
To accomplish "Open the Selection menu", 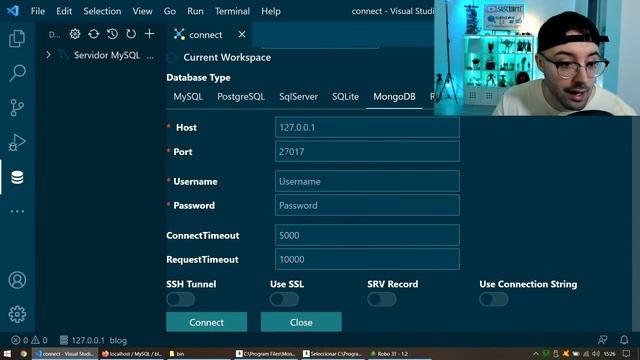I will pos(102,11).
